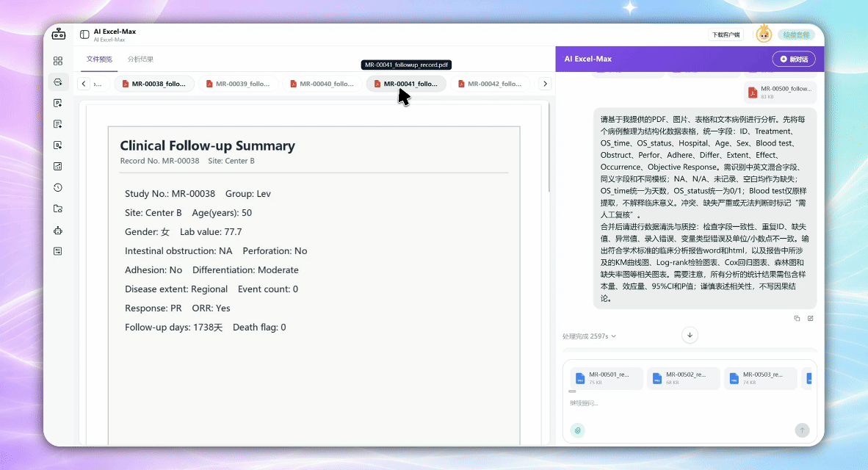Image resolution: width=868 pixels, height=470 pixels.
Task: Click the 'ORR: Yes' text
Action: pyautogui.click(x=211, y=308)
